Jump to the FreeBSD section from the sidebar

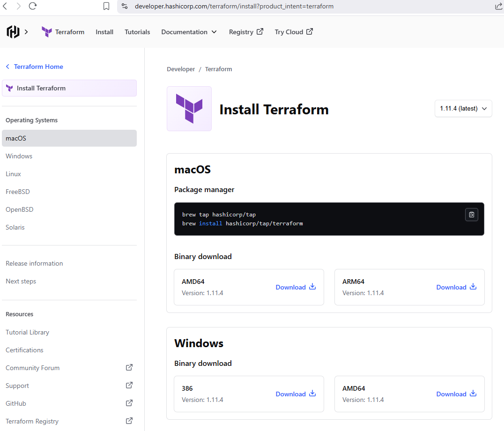pos(18,192)
